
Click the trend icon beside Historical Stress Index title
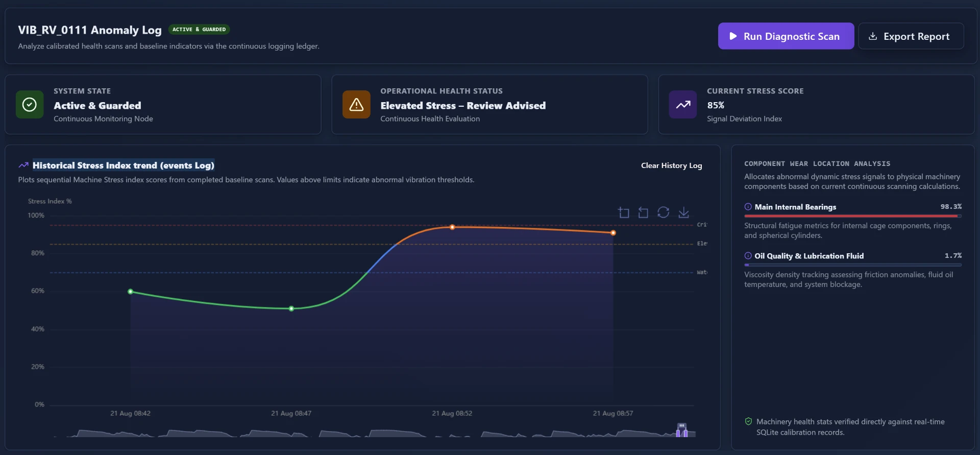coord(23,165)
